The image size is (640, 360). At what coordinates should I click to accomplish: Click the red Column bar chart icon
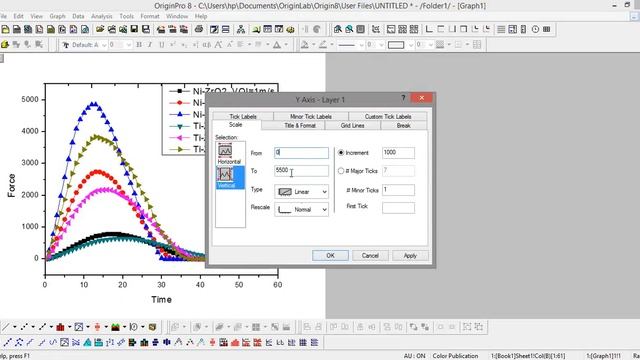click(x=60, y=327)
